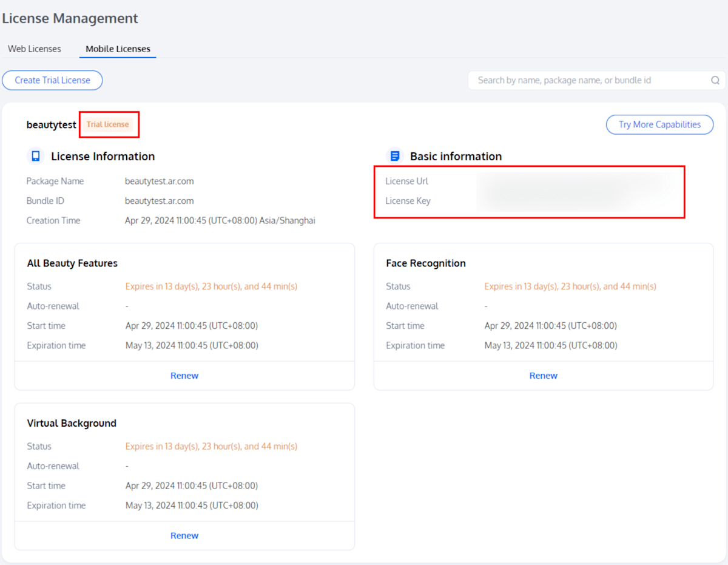The width and height of the screenshot is (728, 565).
Task: Click the Trial license badge
Action: (x=108, y=124)
